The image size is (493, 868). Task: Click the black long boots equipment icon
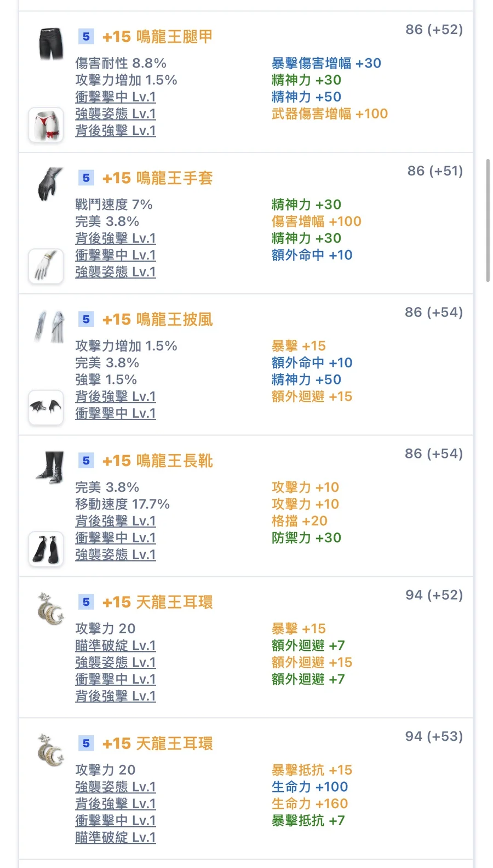[50, 468]
